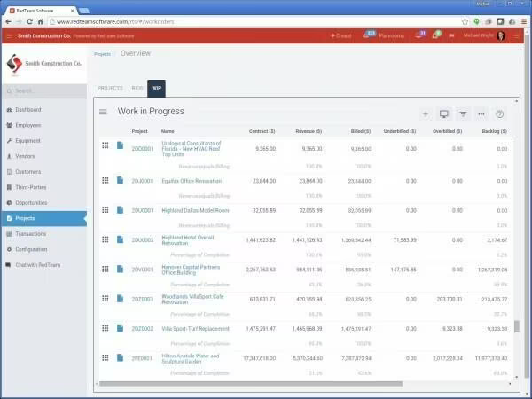This screenshot has width=532, height=399.
Task: Open the right-side menu icon in red header
Action: [x=516, y=36]
